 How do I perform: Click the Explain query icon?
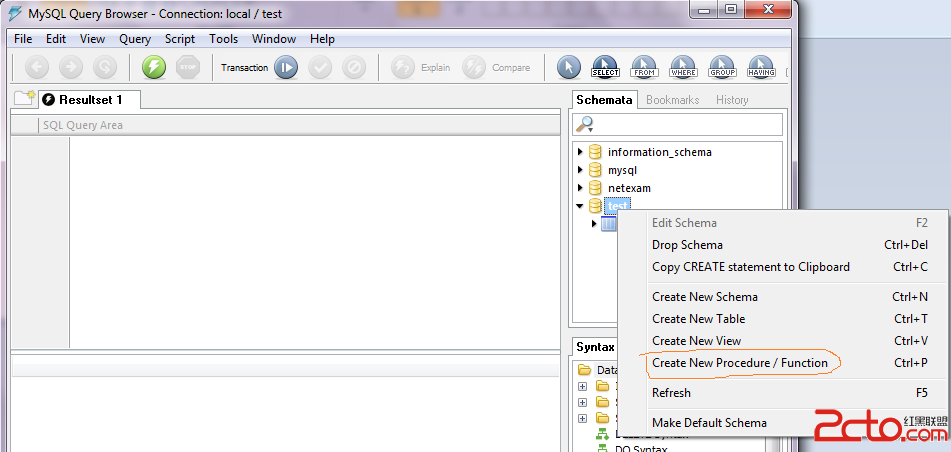coord(403,67)
